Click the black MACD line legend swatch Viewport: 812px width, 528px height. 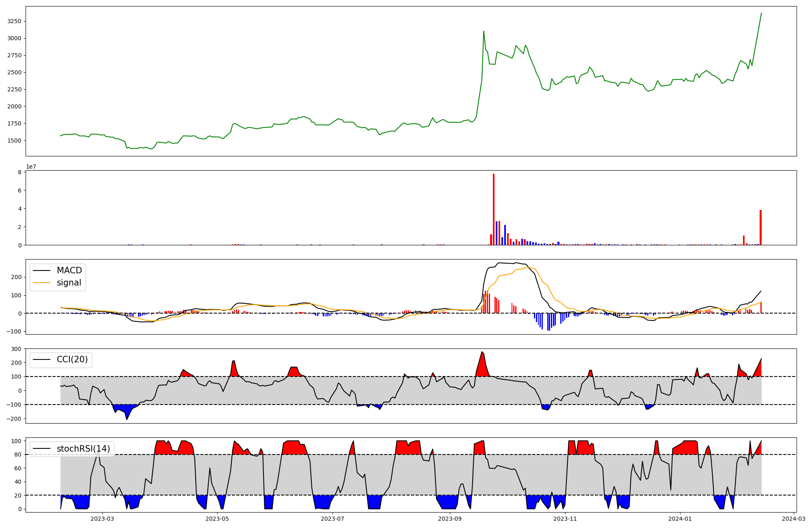click(x=41, y=270)
